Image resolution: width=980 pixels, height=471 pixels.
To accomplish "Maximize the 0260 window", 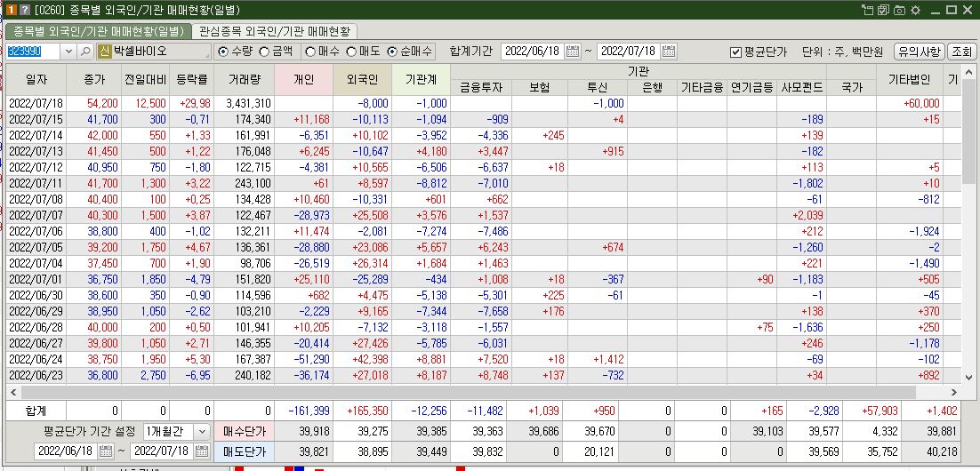I will tap(952, 10).
